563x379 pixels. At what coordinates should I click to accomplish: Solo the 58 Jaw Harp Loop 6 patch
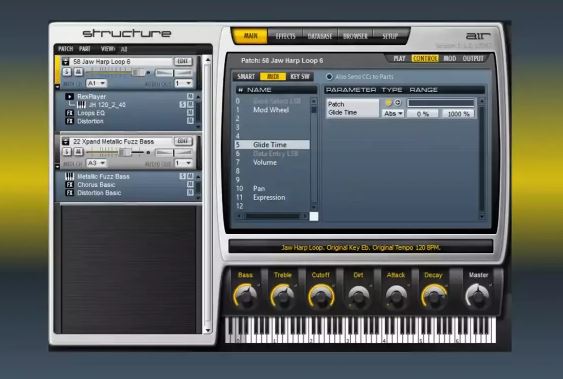pos(67,72)
